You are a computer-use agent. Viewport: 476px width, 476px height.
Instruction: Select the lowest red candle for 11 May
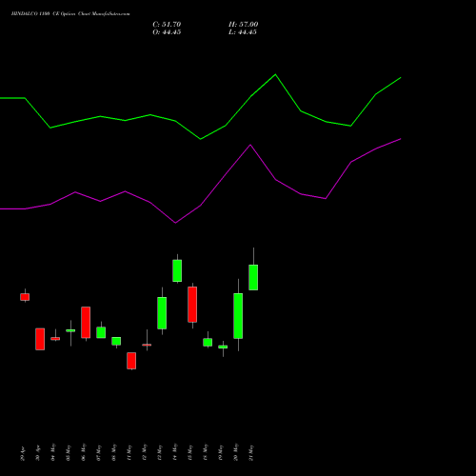[x=131, y=361]
